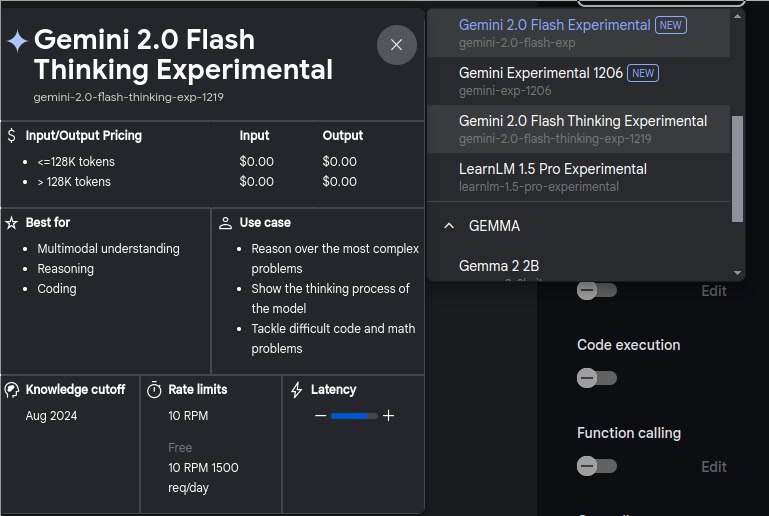The image size is (769, 516).
Task: Select LearnLM 1.5 Pro Experimental
Action: click(x=552, y=169)
